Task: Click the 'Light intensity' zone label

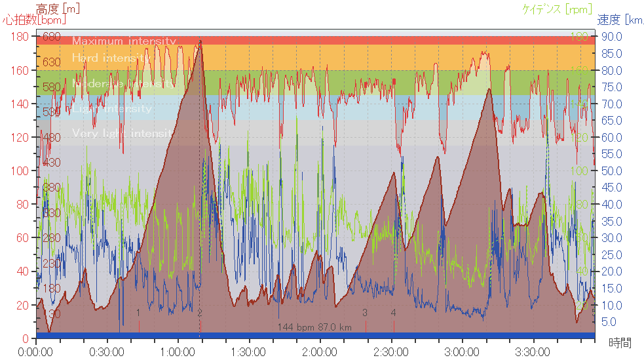Action: click(112, 109)
